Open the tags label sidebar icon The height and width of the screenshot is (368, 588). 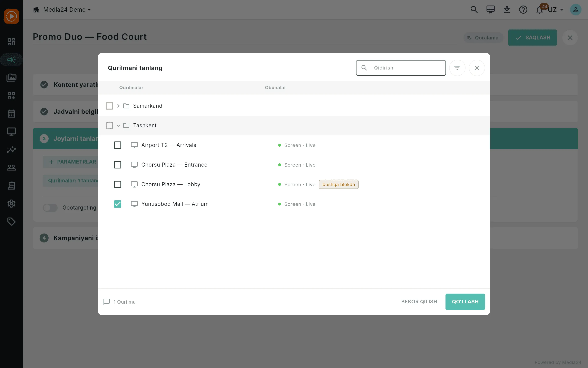(11, 222)
